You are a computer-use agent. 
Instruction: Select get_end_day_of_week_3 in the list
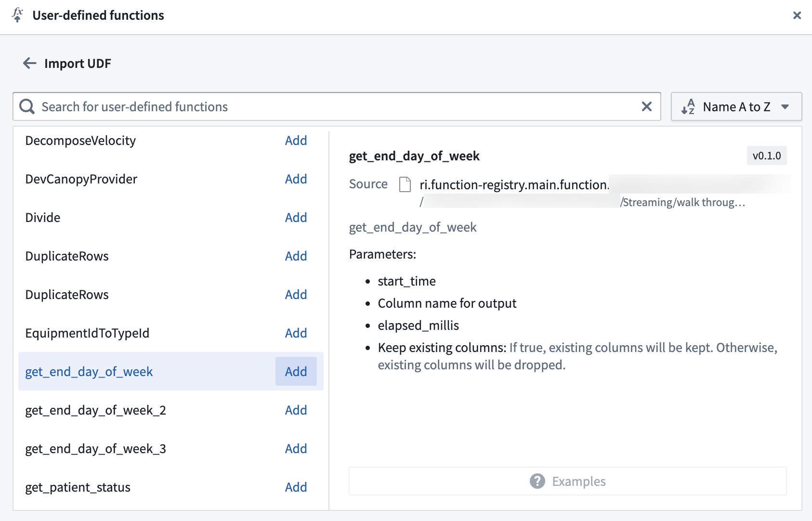coord(95,448)
